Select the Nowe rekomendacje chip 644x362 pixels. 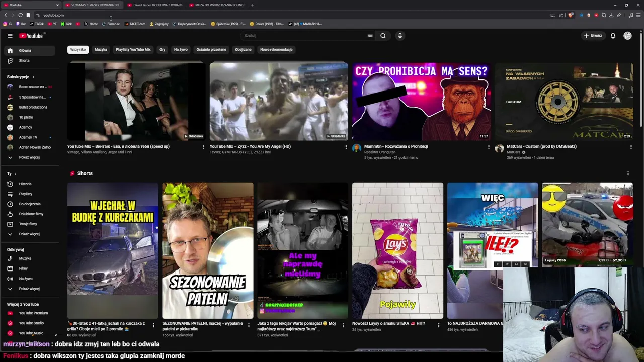(276, 50)
